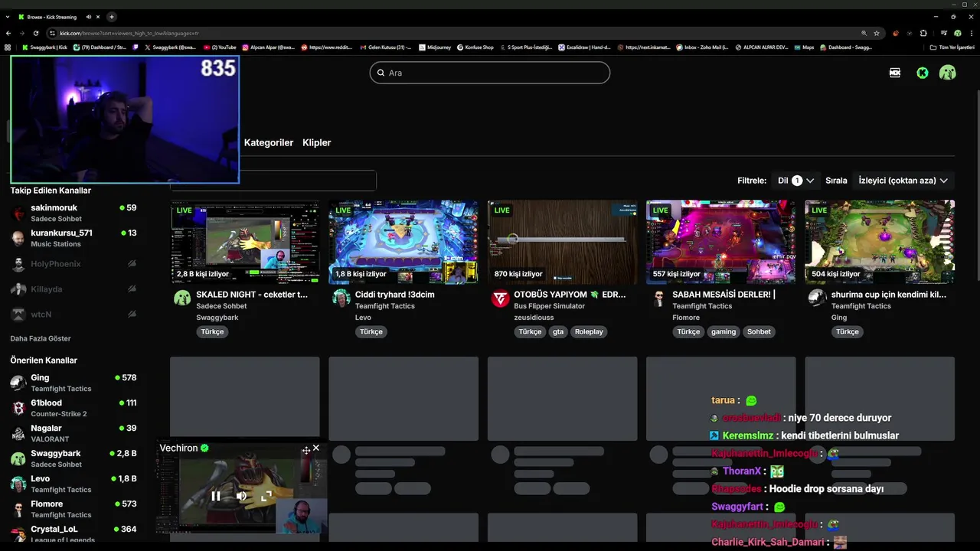Screen dimensions: 980x551
Task: Open the apps grid icon in bookmarks bar
Action: (x=8, y=47)
